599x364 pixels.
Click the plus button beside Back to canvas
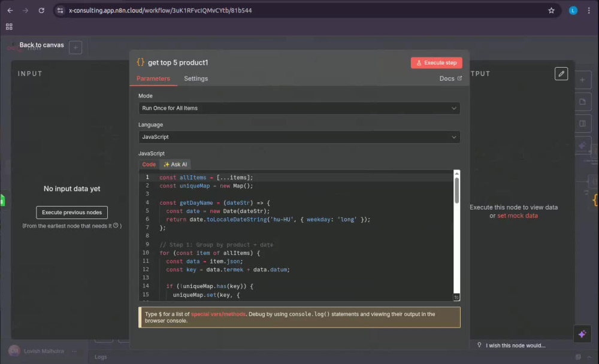coord(75,47)
